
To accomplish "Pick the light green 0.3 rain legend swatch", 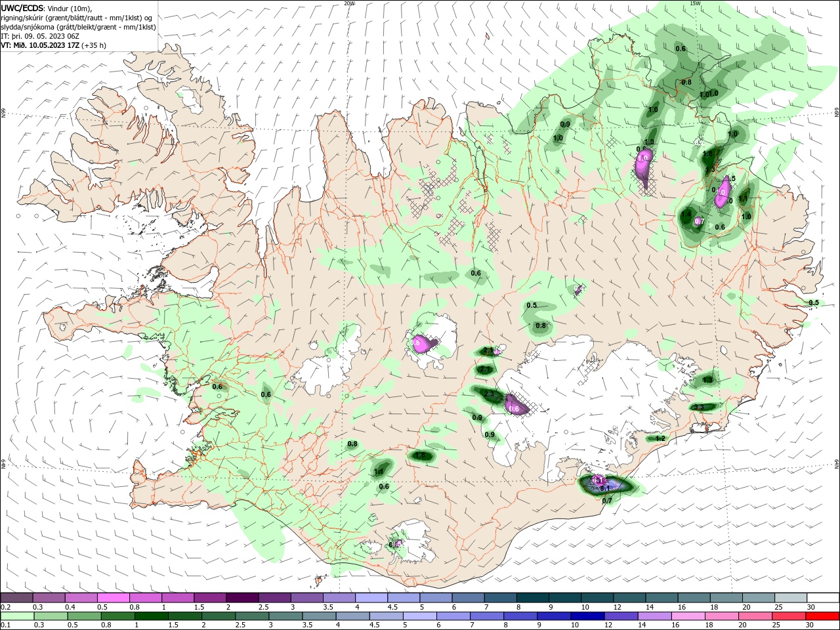I will [x=51, y=616].
